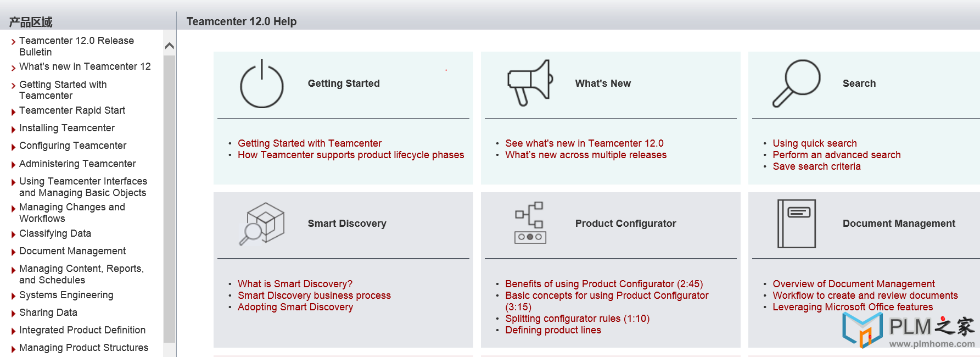980x357 pixels.
Task: Expand the Teamcenter Rapid Start arrow
Action: [x=13, y=112]
